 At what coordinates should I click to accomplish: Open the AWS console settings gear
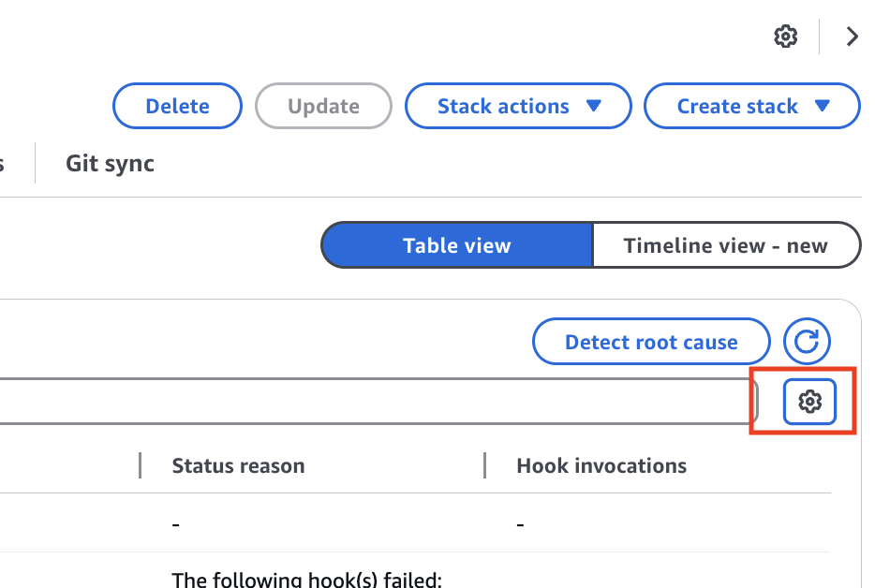[x=785, y=37]
